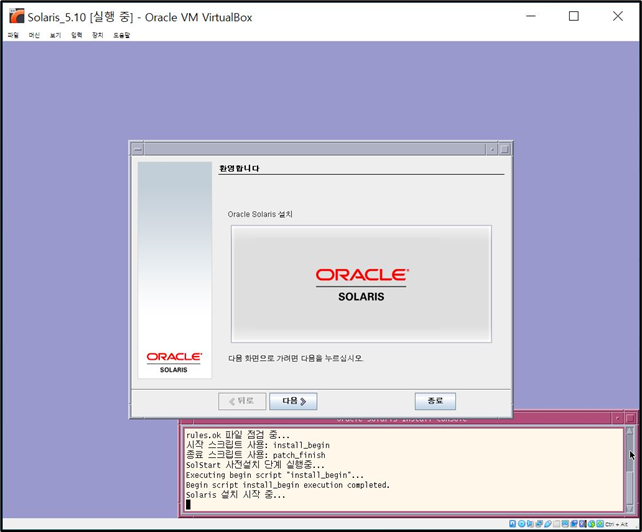Close the VirtualBox window

coord(618,16)
